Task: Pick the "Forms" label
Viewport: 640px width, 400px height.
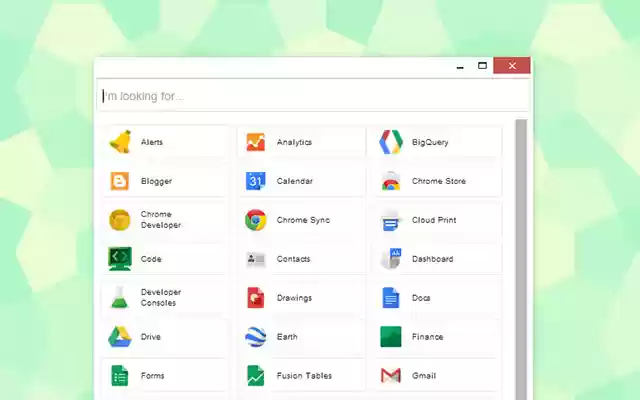Action: (x=152, y=376)
